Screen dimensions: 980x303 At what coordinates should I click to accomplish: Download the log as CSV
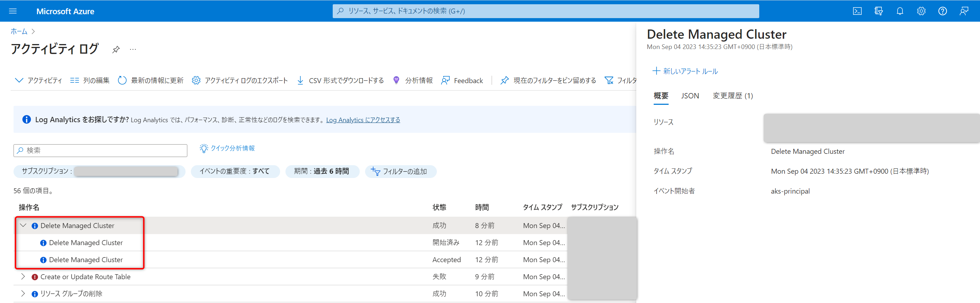pyautogui.click(x=340, y=81)
